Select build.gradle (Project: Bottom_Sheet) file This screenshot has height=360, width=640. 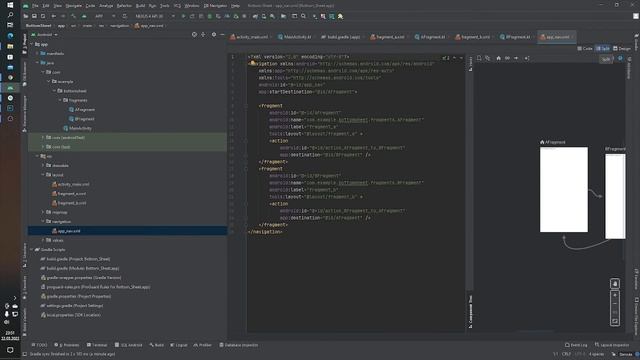[x=75, y=259]
